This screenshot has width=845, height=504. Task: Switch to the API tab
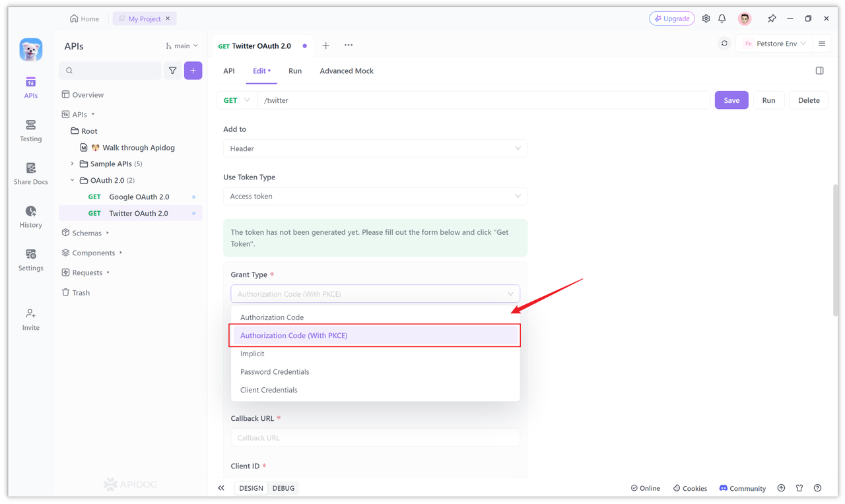click(229, 71)
